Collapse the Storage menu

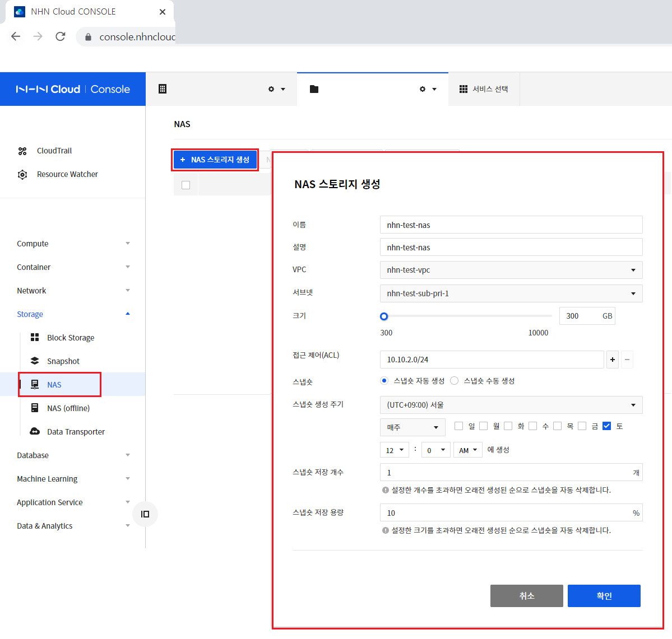coord(73,314)
